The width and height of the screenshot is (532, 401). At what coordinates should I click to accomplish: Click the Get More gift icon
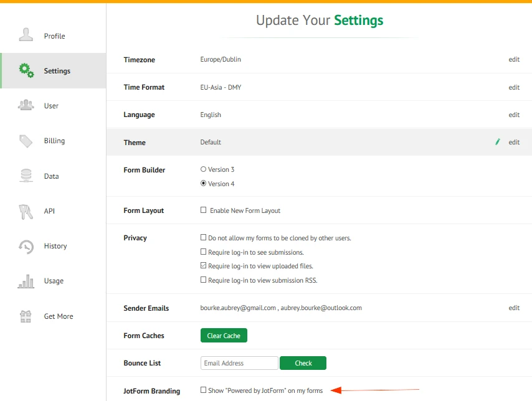click(26, 316)
